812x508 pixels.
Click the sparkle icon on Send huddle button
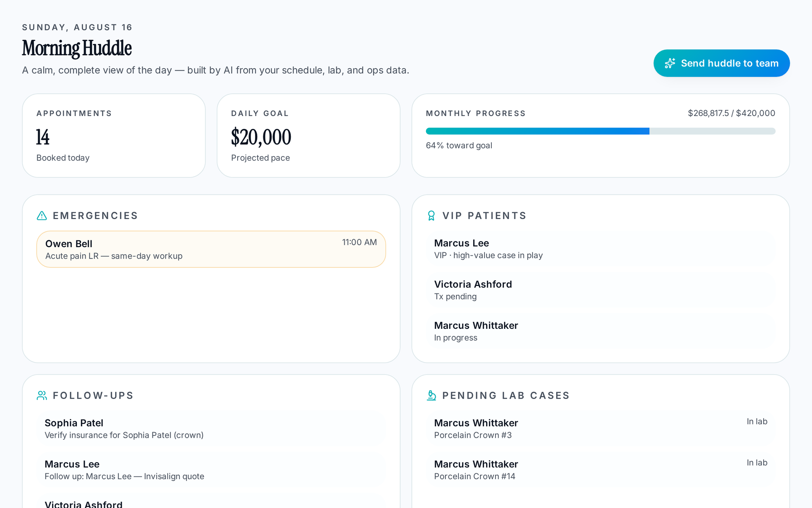[x=670, y=63]
